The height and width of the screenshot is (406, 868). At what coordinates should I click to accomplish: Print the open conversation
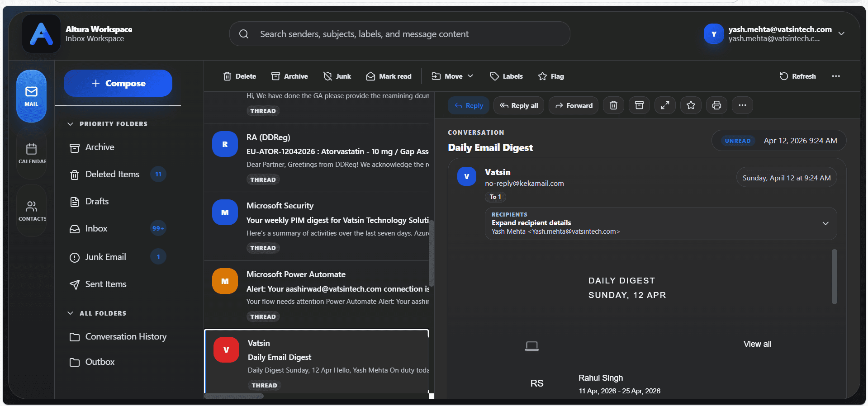click(x=716, y=105)
